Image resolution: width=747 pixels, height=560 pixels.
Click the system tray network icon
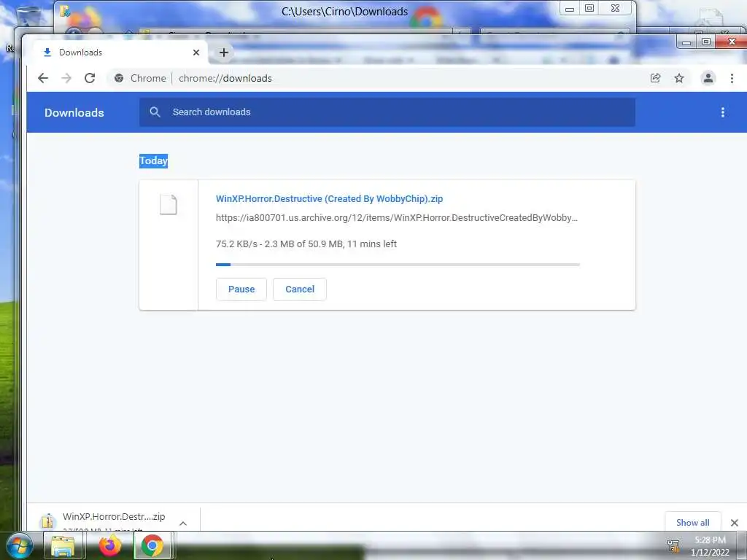pos(673,545)
